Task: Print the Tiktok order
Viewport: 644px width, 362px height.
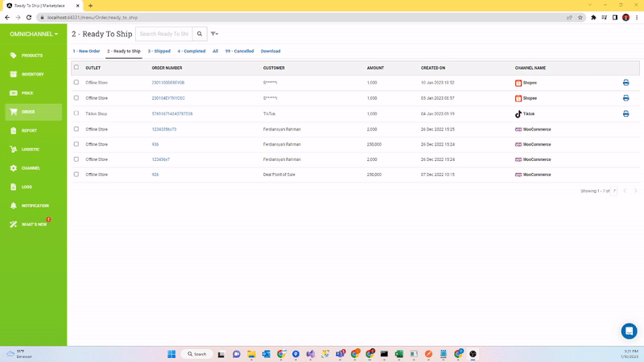Action: coord(626,113)
